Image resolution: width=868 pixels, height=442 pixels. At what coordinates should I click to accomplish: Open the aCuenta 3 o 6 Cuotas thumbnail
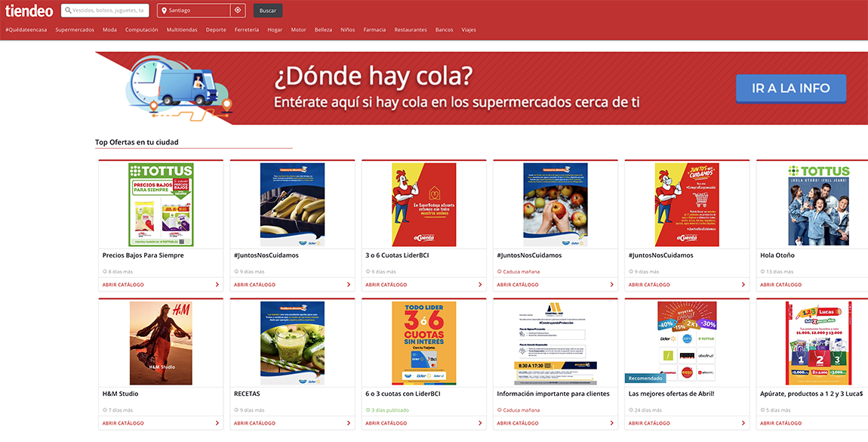[x=424, y=205]
